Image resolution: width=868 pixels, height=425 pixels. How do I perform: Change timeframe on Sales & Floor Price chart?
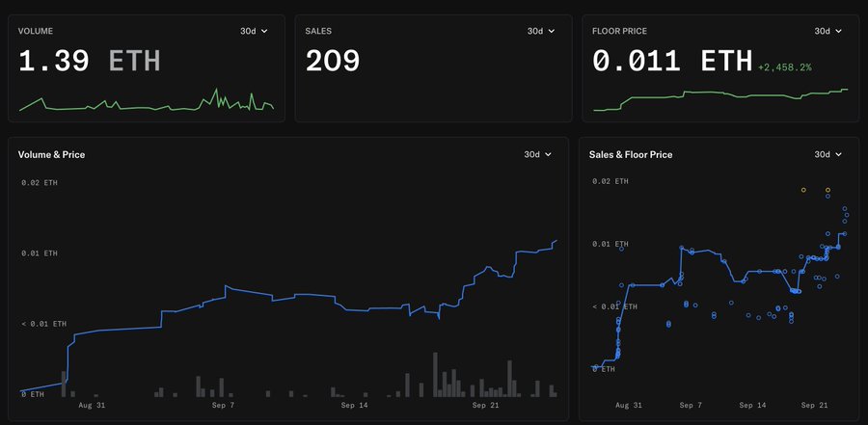pos(827,154)
